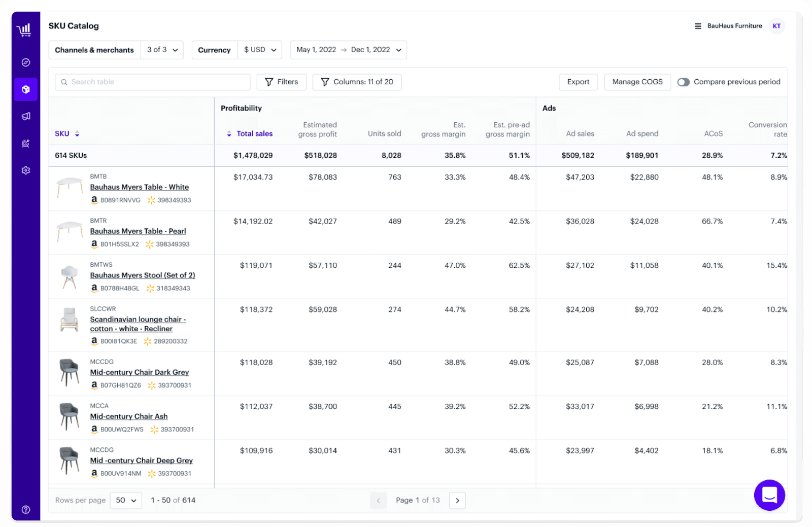Viewport: 812px width, 527px height.
Task: Click the 614 SKUs summary label
Action: [71, 156]
